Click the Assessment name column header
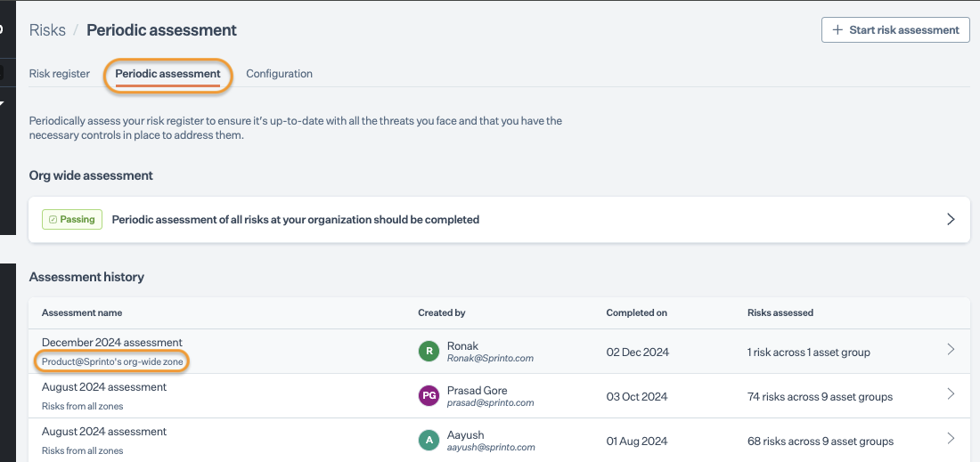This screenshot has width=980, height=462. (x=82, y=313)
